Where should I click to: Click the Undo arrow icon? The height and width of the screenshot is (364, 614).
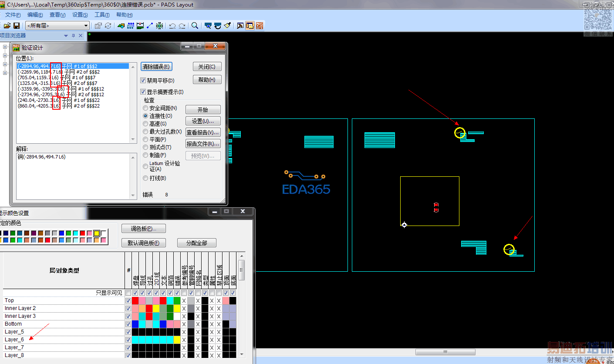point(172,26)
